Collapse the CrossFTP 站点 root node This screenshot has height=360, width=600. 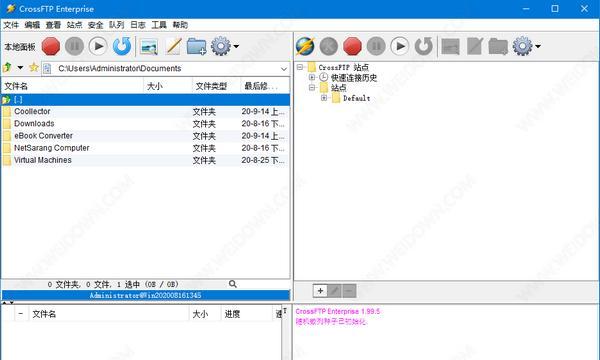coord(300,67)
